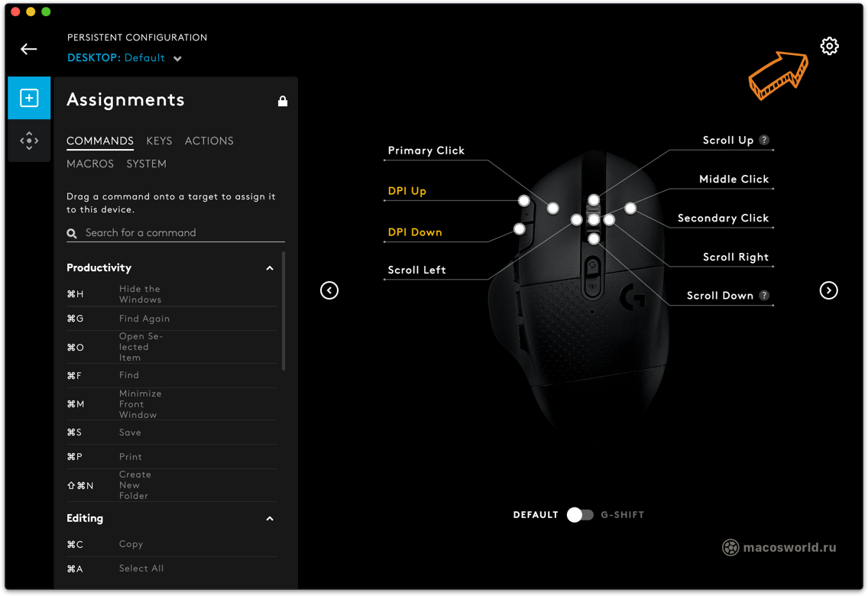Click the Open Selected Item command
The height and width of the screenshot is (596, 868).
(x=172, y=347)
